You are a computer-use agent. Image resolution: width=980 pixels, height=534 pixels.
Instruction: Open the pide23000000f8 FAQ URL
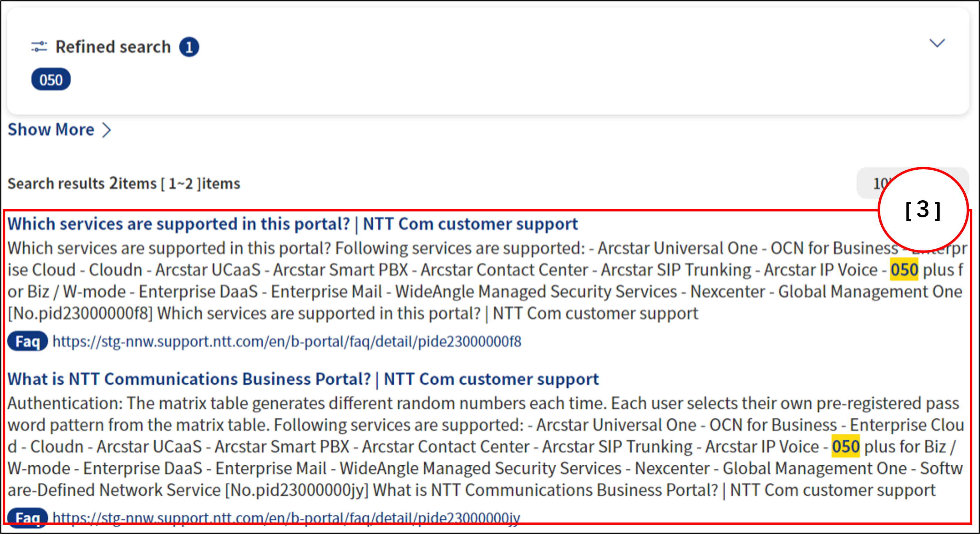(x=286, y=342)
